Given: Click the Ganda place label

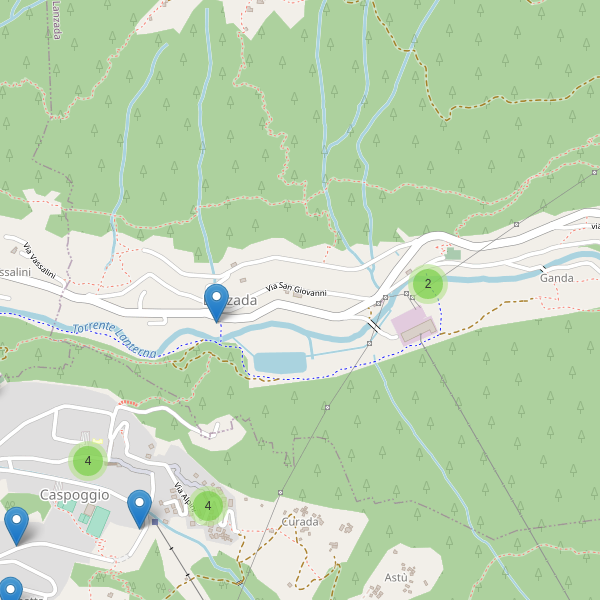Looking at the screenshot, I should coord(557,278).
